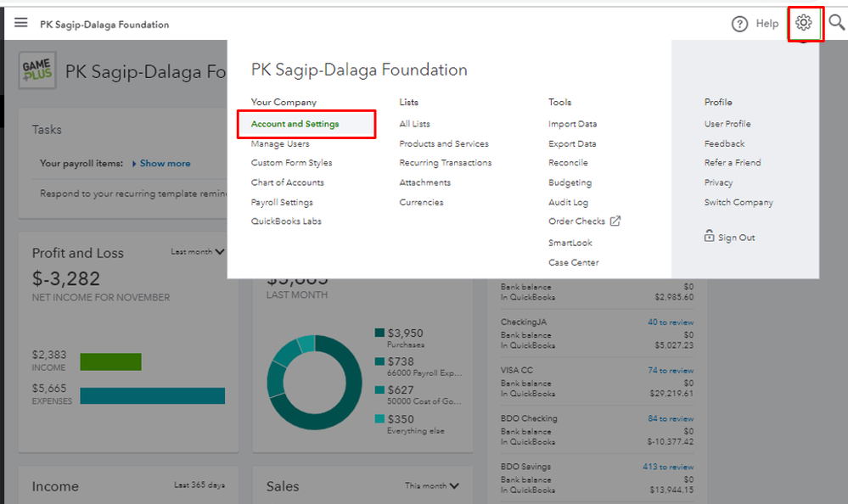Choose Manage Users from Your Company
The height and width of the screenshot is (504, 848).
[x=280, y=143]
